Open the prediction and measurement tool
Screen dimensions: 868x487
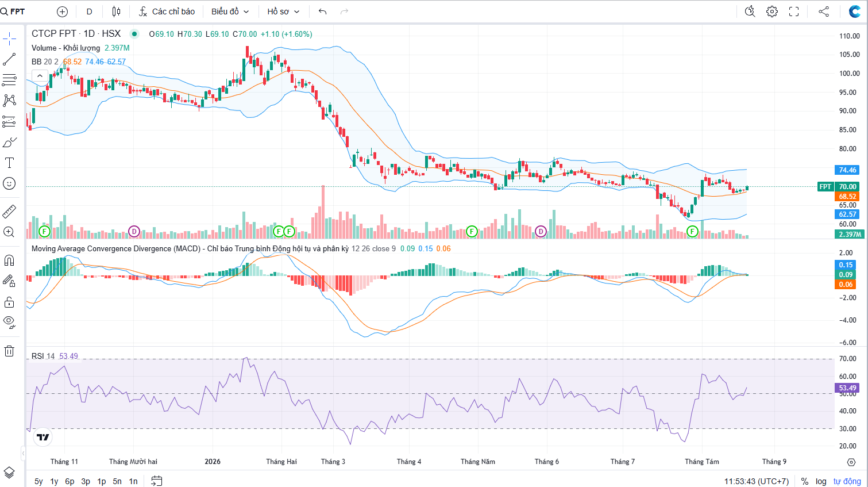click(x=9, y=121)
